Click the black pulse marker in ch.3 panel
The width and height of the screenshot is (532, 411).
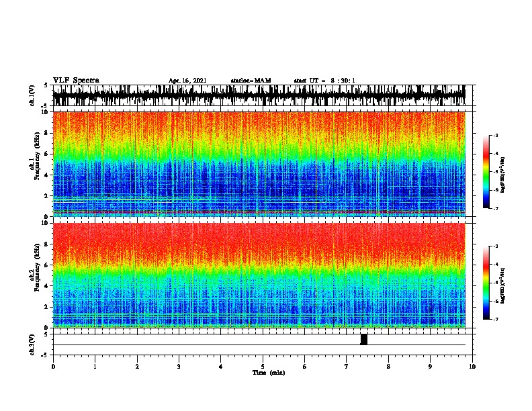point(363,339)
